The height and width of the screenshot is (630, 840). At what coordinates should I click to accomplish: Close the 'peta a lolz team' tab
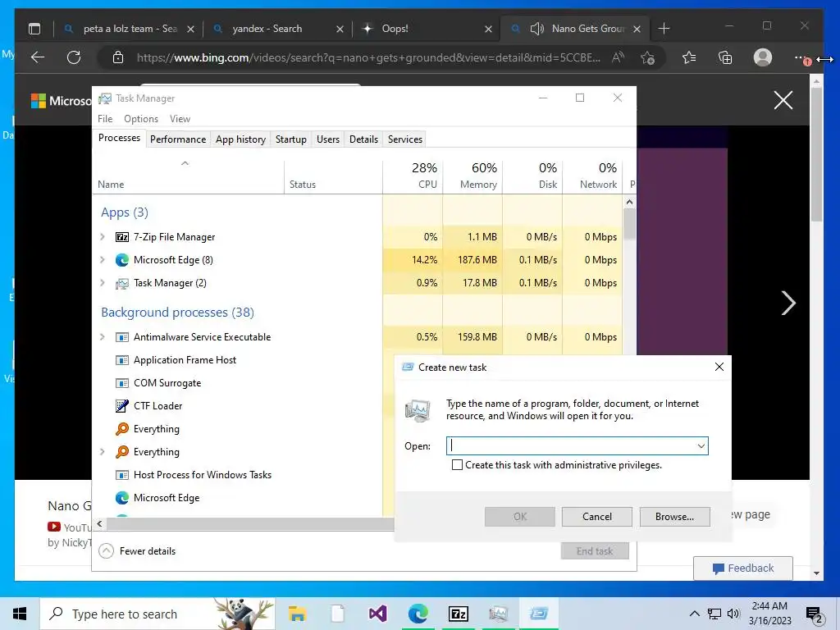tap(190, 29)
